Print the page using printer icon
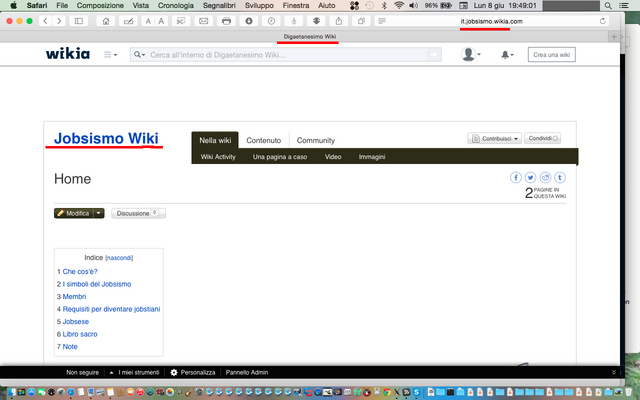640x400 pixels. pyautogui.click(x=226, y=21)
